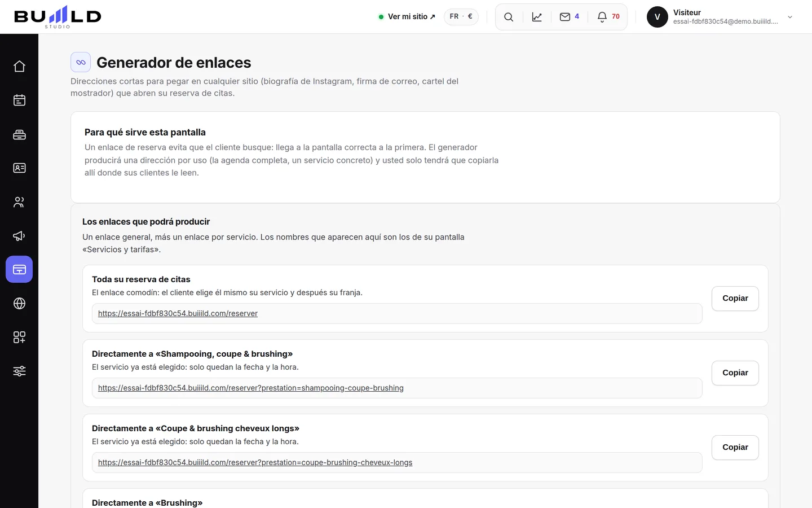Image resolution: width=812 pixels, height=508 pixels.
Task: Open the Ver mi sitio link
Action: pyautogui.click(x=407, y=17)
